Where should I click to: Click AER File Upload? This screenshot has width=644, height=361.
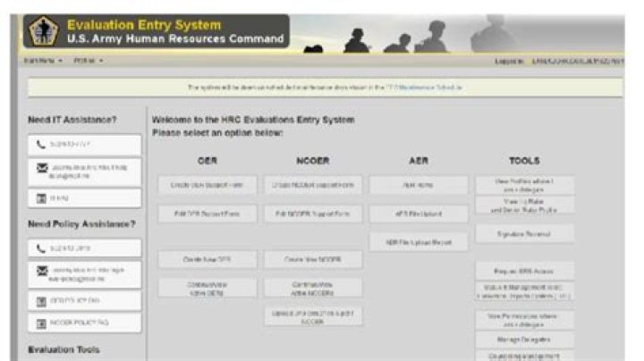click(x=419, y=214)
